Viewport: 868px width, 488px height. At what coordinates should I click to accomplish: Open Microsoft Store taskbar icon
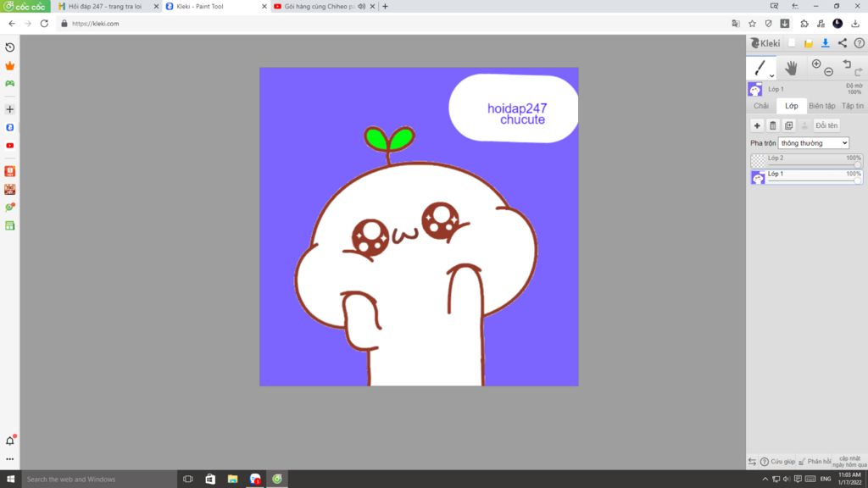click(210, 480)
